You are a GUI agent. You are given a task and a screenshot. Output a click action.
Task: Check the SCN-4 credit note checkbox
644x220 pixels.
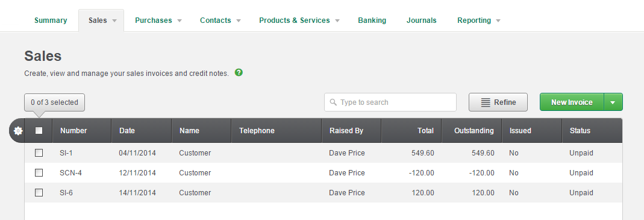tap(39, 173)
